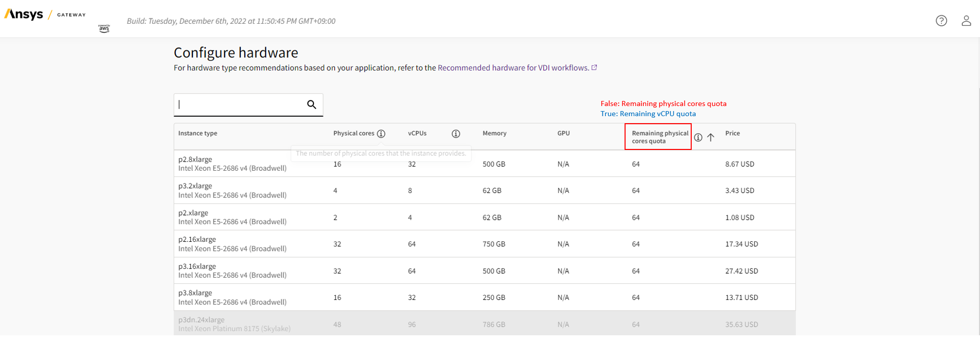Sort by Price column header
The image size is (980, 360).
[733, 133]
